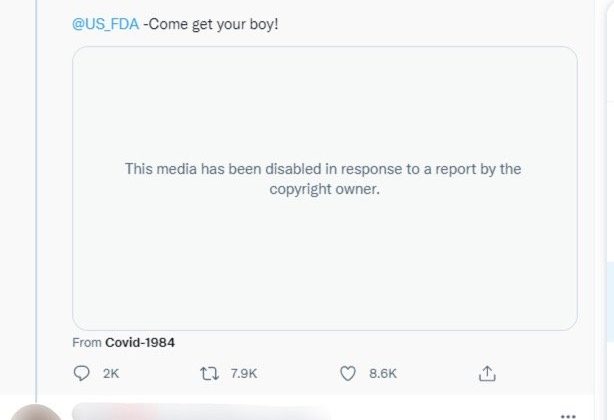Click the 2K reply count
The height and width of the screenshot is (420, 614).
pyautogui.click(x=111, y=373)
